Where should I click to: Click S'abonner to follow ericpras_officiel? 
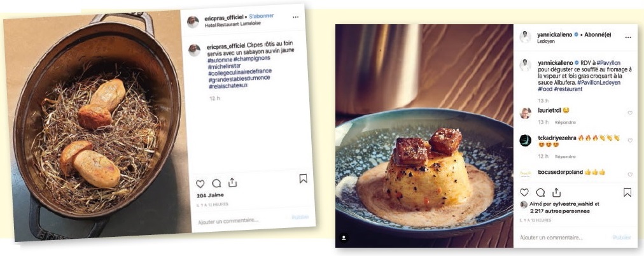click(x=261, y=16)
